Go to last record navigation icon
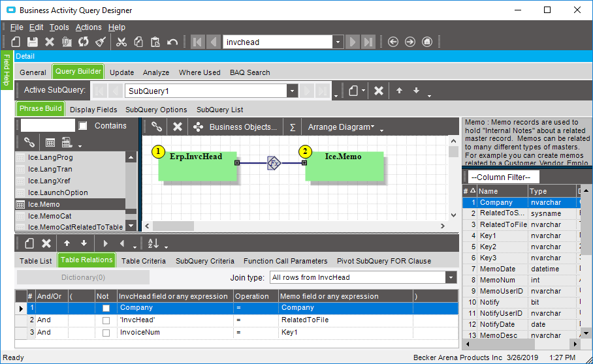Screen dimensions: 593x364 click(x=368, y=42)
